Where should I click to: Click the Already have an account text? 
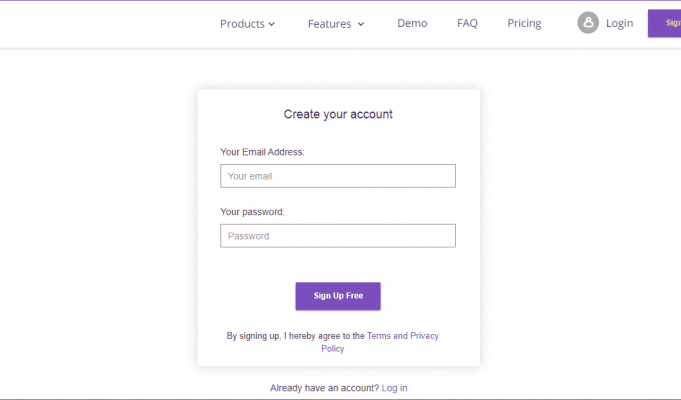click(324, 388)
